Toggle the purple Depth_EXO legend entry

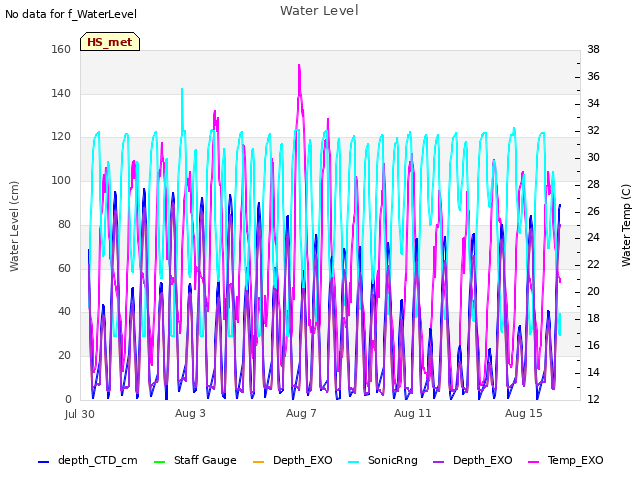[473, 460]
